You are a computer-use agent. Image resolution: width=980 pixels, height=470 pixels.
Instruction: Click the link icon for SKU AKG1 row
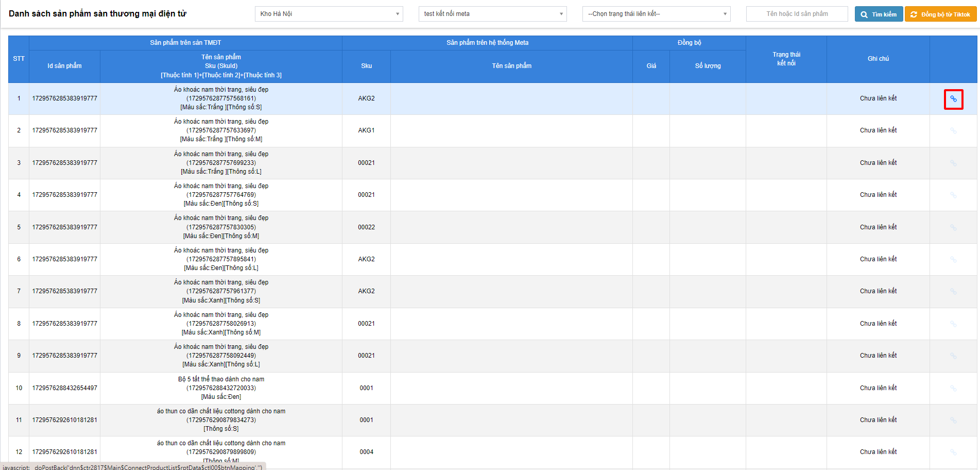953,131
